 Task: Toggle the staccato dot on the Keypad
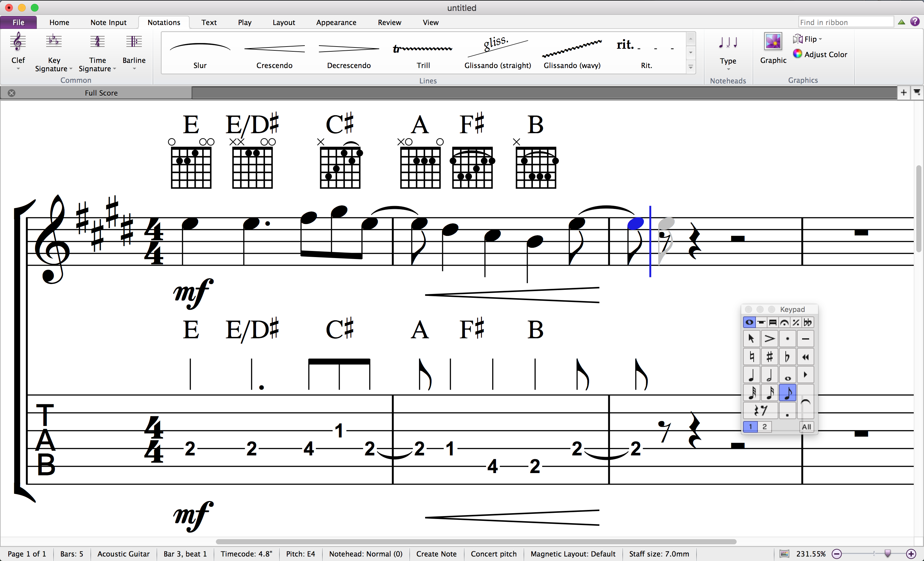tap(788, 338)
